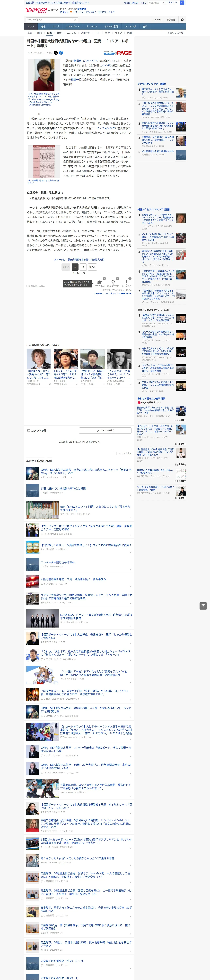The width and height of the screenshot is (210, 980).
Task: Open the 科学 category
Action: click(107, 33)
